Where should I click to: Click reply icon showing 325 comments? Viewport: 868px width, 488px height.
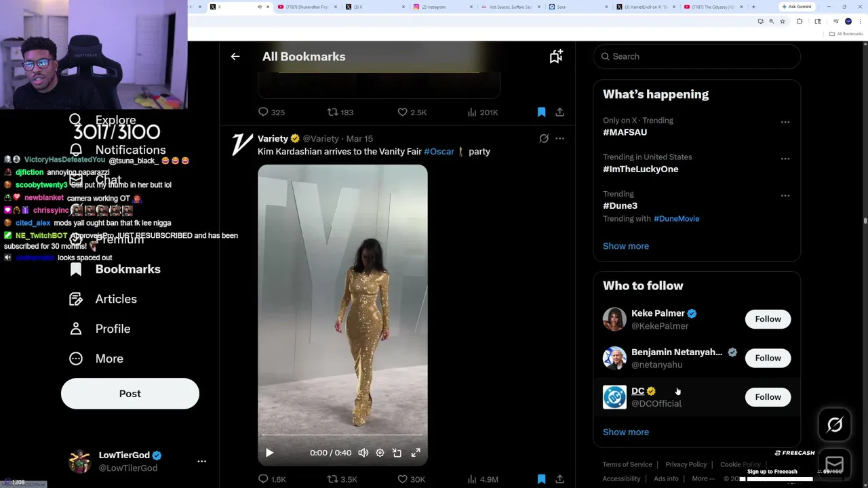pos(263,112)
